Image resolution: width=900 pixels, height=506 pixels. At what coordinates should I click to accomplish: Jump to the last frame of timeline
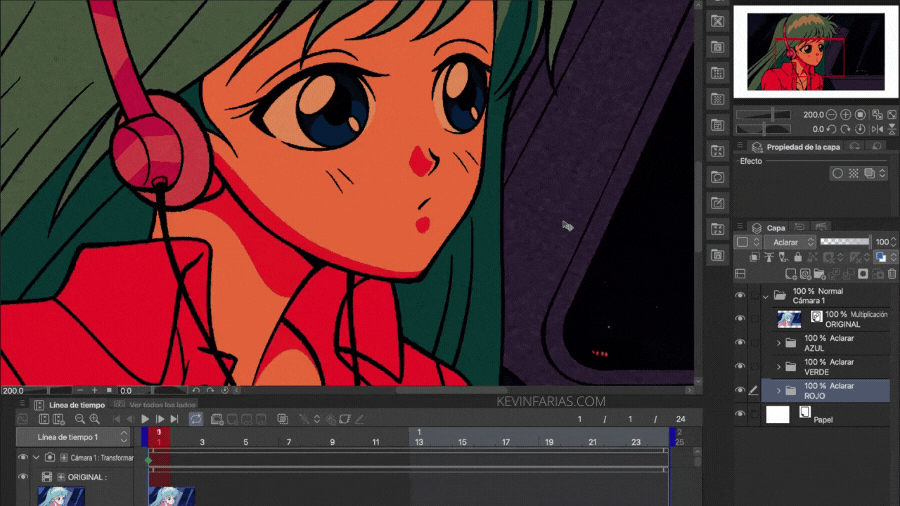coord(174,419)
